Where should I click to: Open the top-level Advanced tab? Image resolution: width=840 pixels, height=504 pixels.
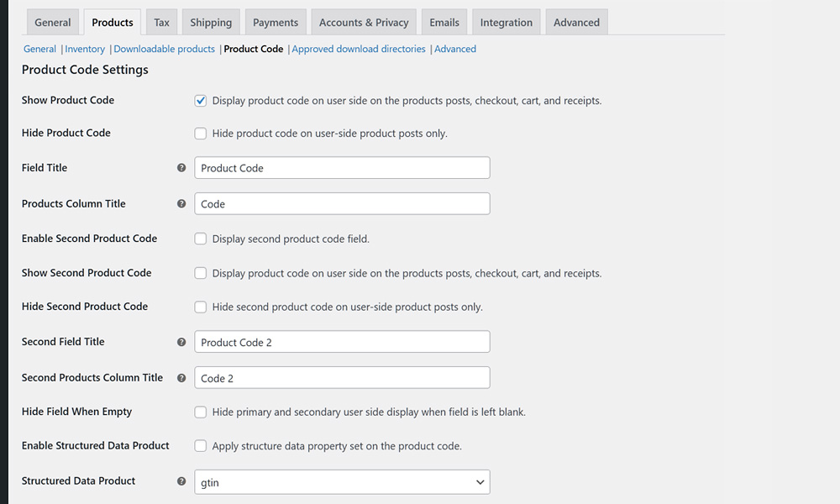pyautogui.click(x=576, y=23)
